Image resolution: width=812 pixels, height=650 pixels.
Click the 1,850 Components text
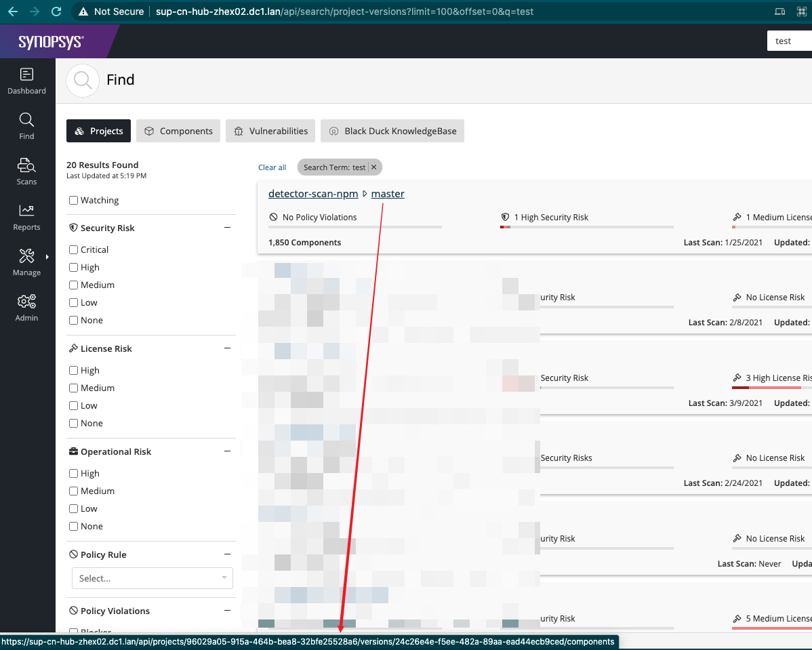304,243
